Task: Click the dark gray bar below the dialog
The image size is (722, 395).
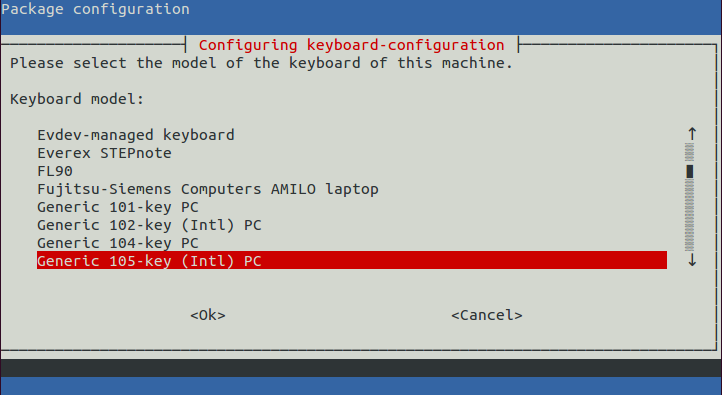Action: point(361,368)
